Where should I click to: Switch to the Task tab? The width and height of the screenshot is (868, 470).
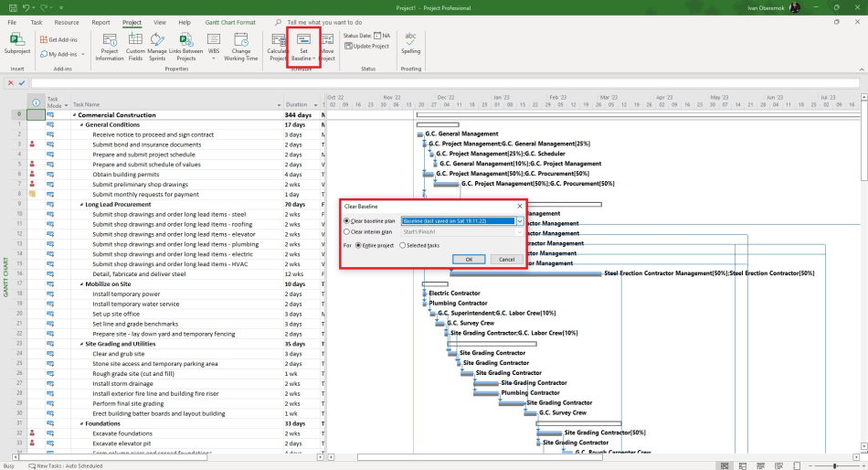37,22
